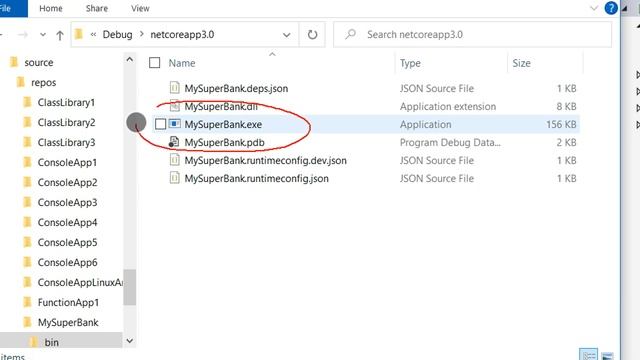The height and width of the screenshot is (360, 640).
Task: Select Debug in the address breadcrumb
Action: tap(118, 35)
